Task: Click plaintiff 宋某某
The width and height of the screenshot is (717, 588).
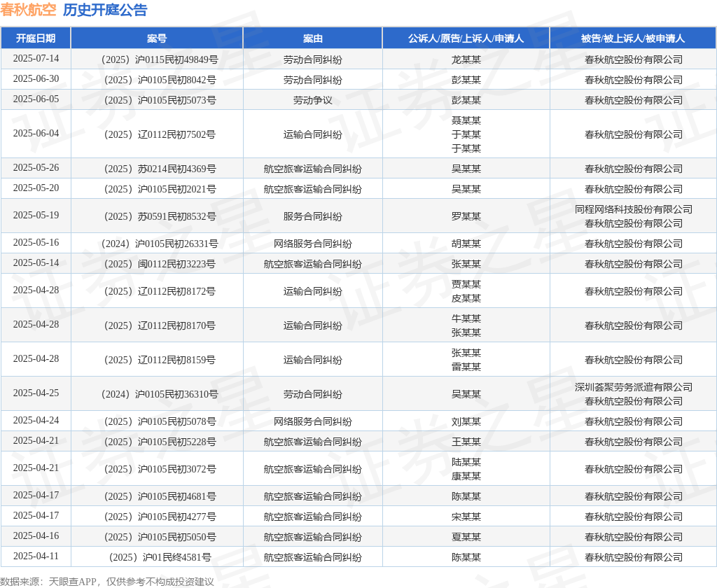Action: [x=466, y=517]
